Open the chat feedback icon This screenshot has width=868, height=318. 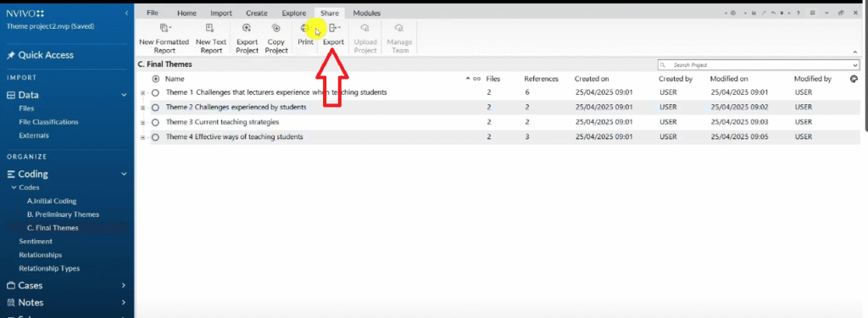(813, 13)
